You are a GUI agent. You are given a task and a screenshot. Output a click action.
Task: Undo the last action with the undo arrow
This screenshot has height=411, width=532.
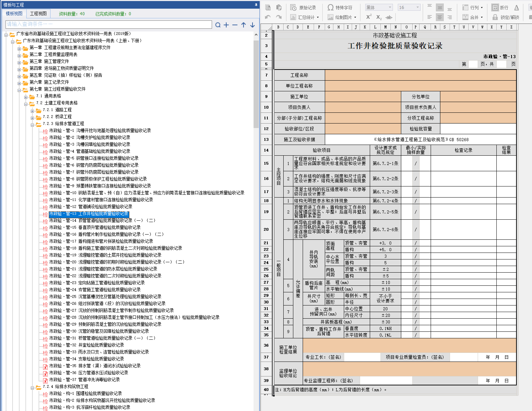(x=268, y=17)
